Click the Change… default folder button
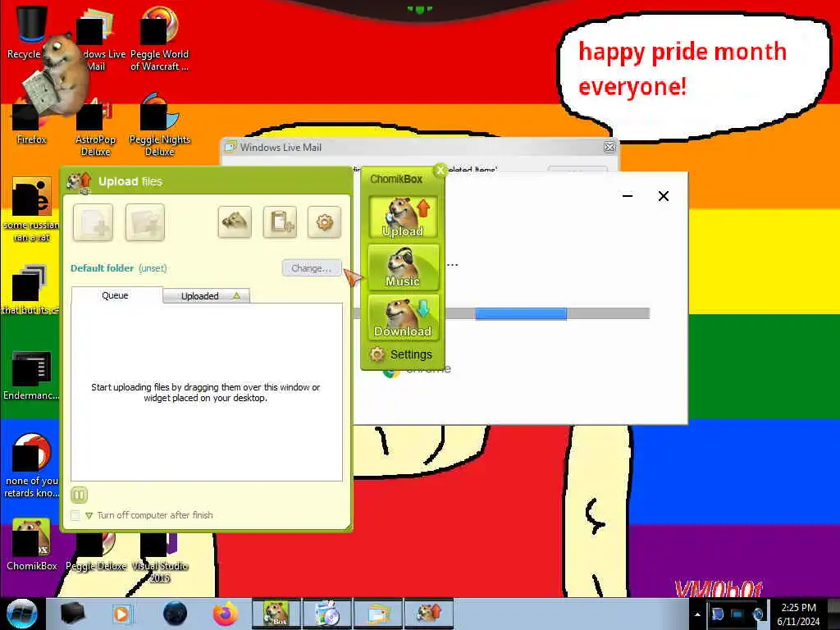 coord(312,268)
